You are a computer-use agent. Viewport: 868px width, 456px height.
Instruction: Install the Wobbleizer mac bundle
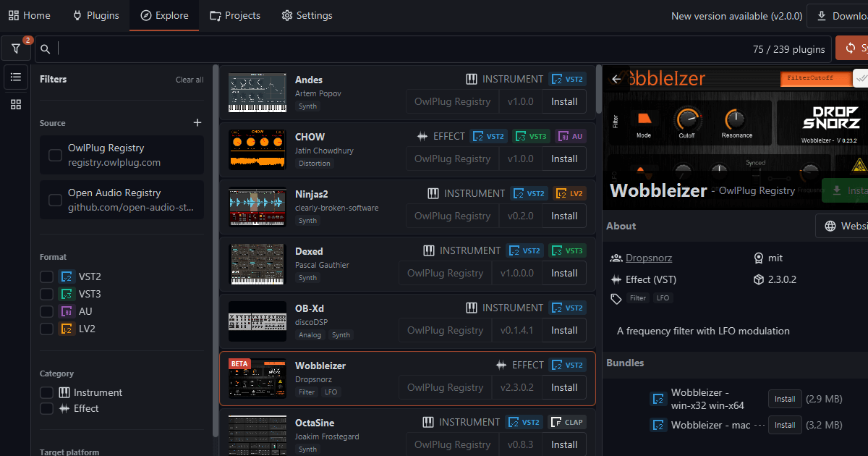[785, 425]
